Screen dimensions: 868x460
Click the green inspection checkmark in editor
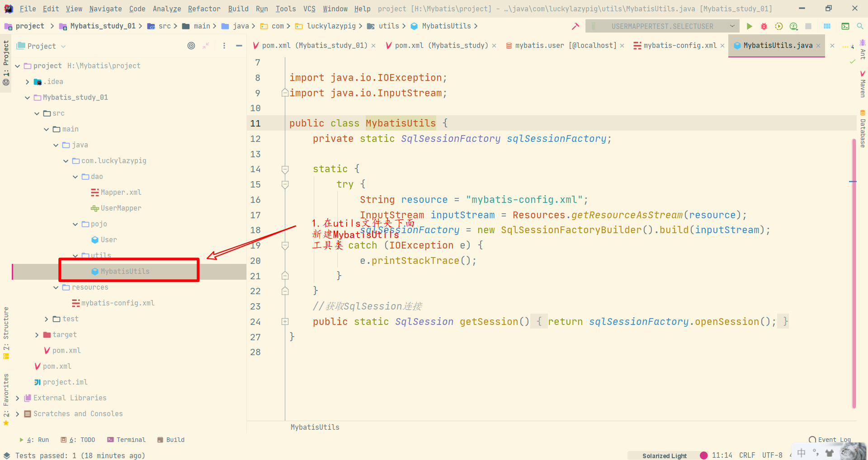pyautogui.click(x=853, y=61)
